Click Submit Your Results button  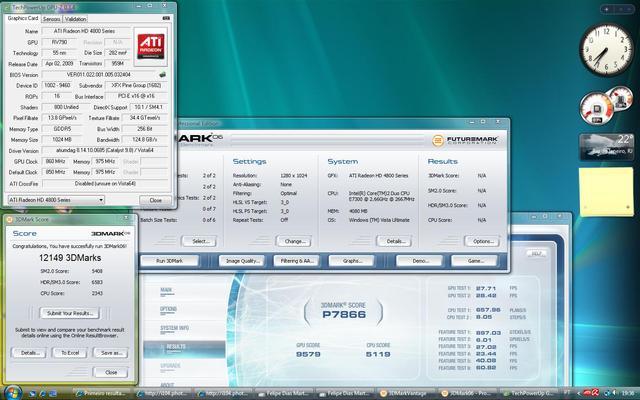(x=70, y=313)
